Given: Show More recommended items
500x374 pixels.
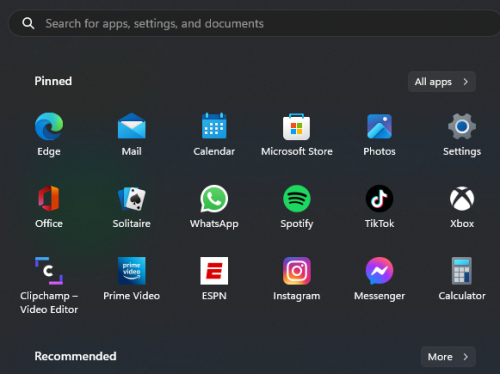Looking at the screenshot, I should click(448, 357).
